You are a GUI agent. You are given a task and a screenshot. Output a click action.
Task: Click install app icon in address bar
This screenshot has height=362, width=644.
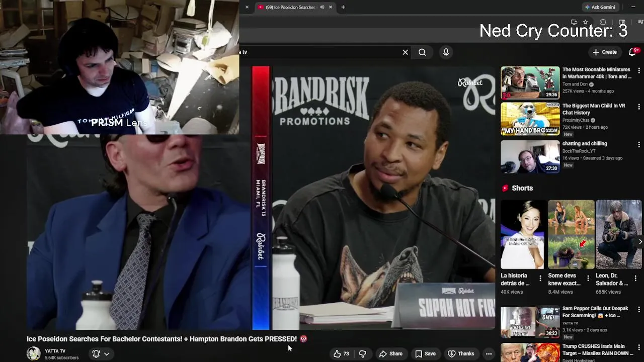click(574, 22)
